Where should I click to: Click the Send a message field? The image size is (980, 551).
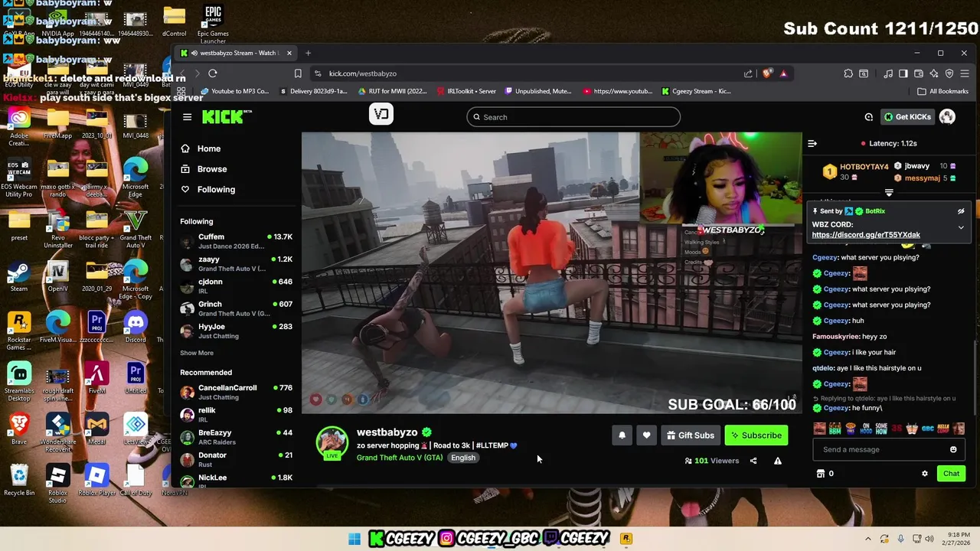pos(888,450)
